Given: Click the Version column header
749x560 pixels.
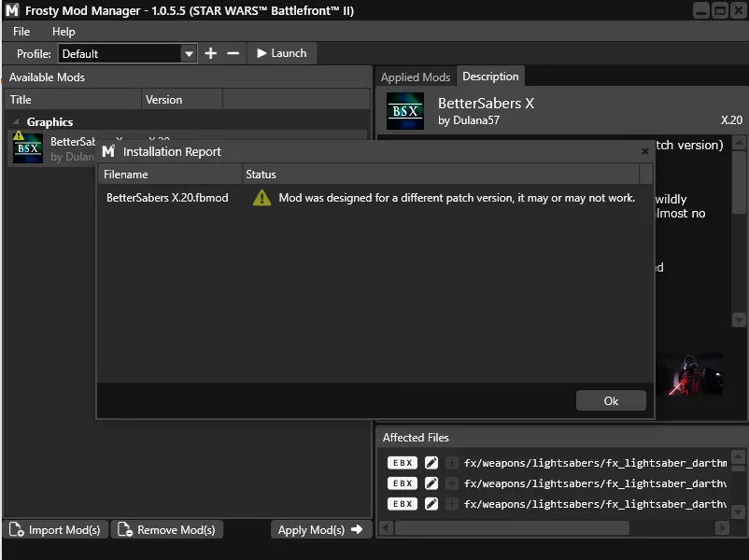Looking at the screenshot, I should coord(182,99).
